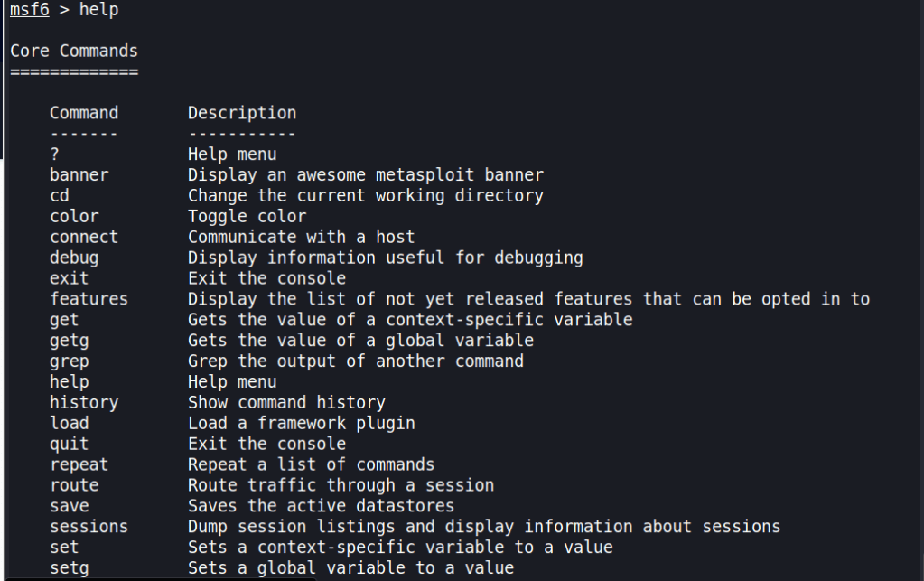Click the 'repeat' command name
This screenshot has width=924, height=581.
point(79,464)
